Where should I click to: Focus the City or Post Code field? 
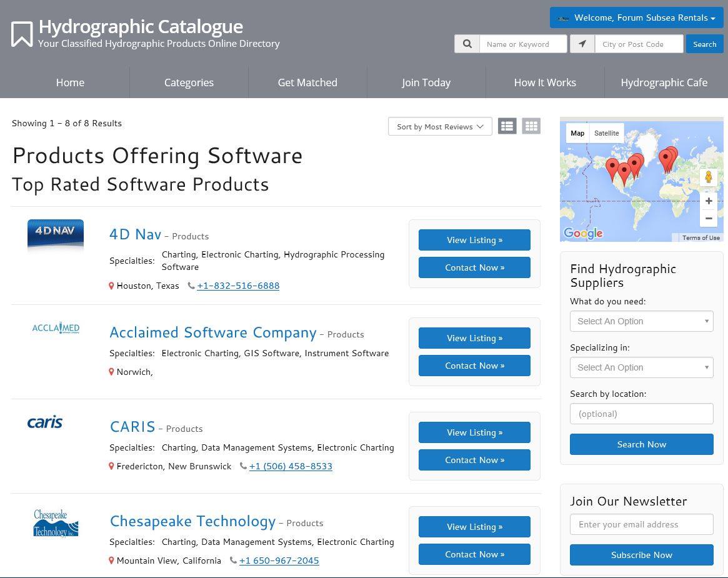pos(639,44)
